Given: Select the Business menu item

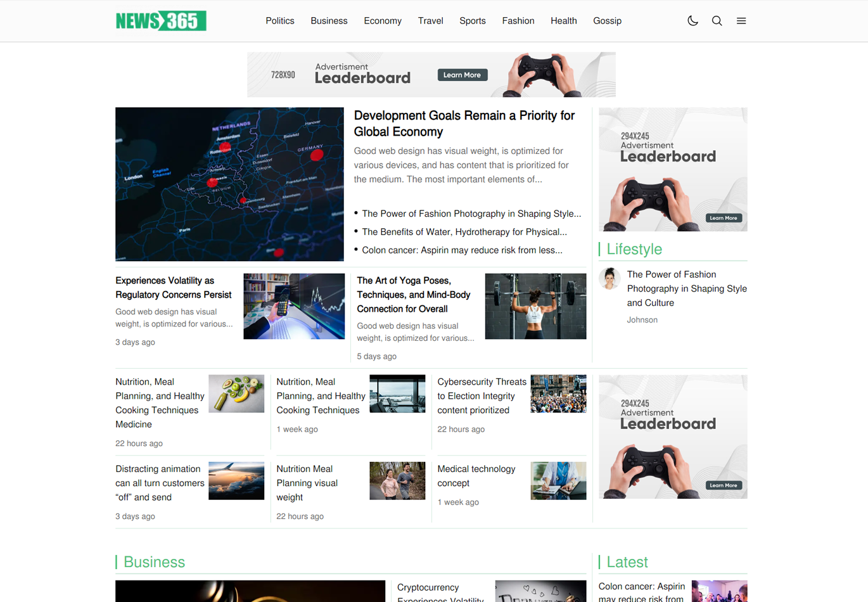Looking at the screenshot, I should [x=329, y=20].
